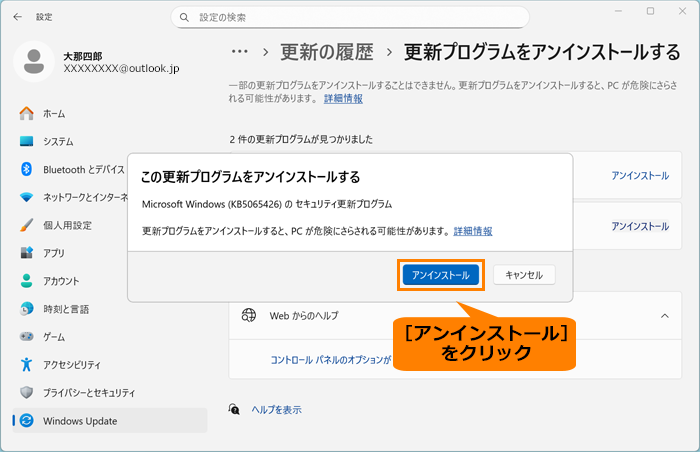Focus the 設定の検索 search box
Image resolution: width=700 pixels, height=452 pixels.
tap(350, 17)
